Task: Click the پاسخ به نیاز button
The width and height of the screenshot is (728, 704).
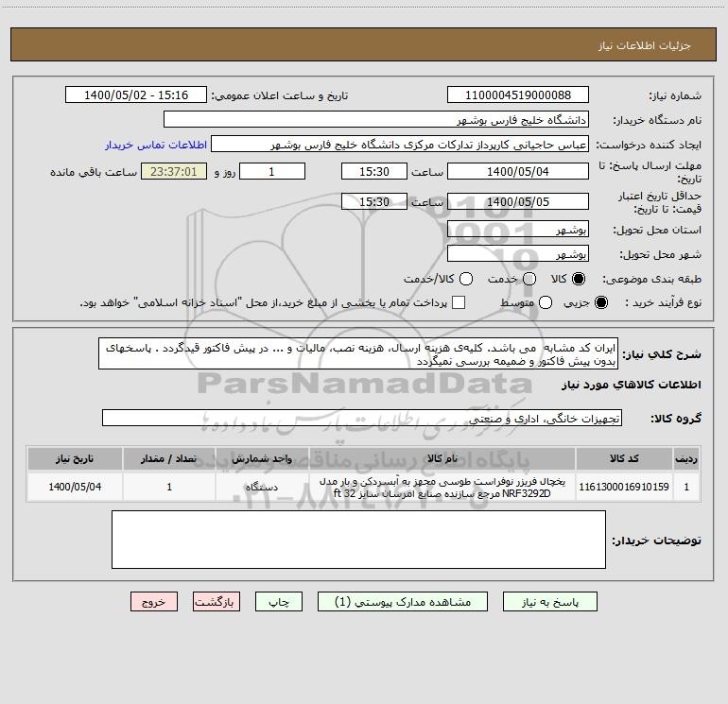Action: (x=549, y=602)
